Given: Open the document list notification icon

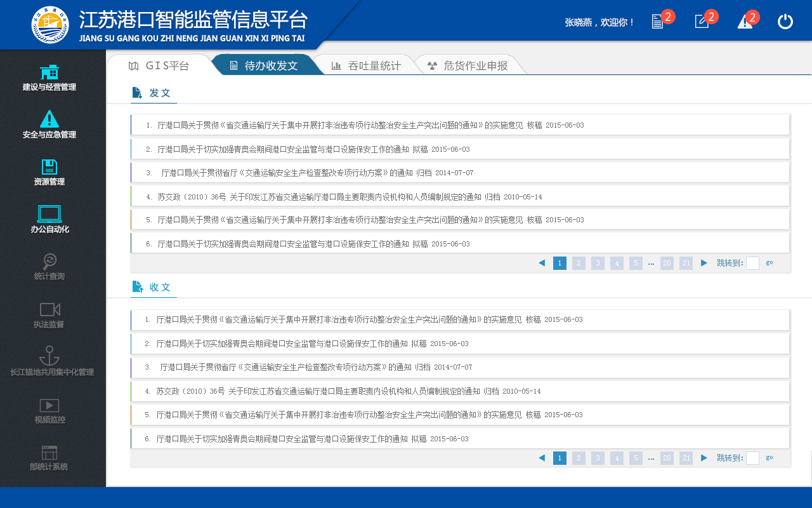Looking at the screenshot, I should pyautogui.click(x=658, y=22).
